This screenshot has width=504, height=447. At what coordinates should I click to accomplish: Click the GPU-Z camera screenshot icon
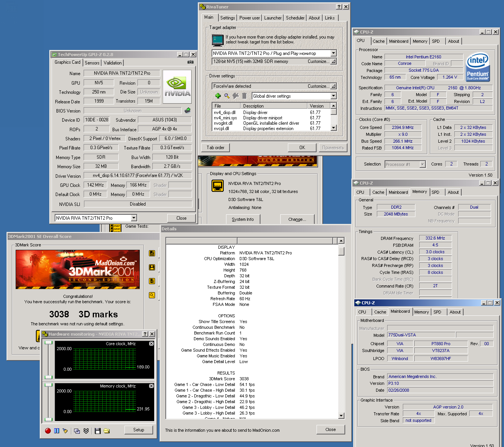(x=191, y=62)
